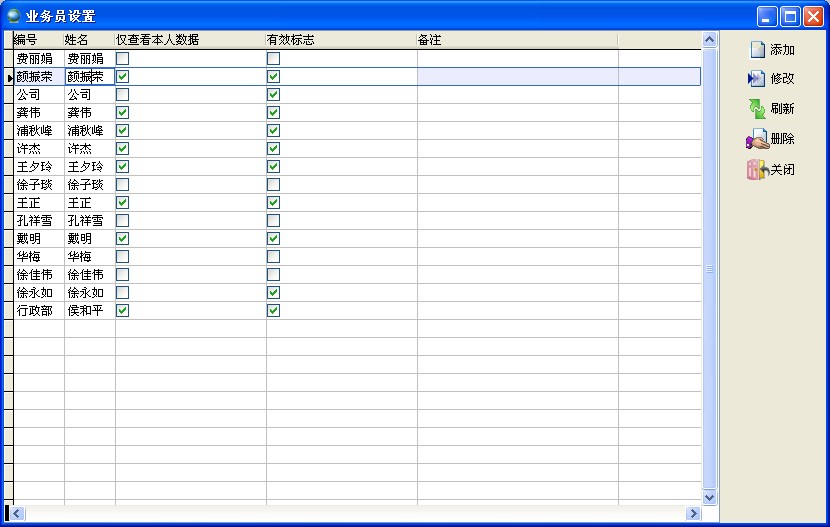Click the 备注 column header

click(515, 39)
